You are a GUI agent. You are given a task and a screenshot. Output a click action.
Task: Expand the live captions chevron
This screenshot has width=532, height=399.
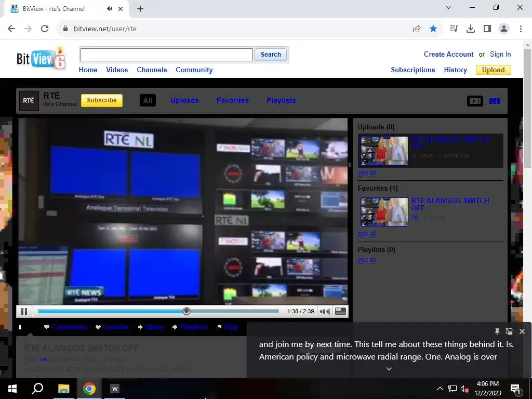pyautogui.click(x=389, y=369)
